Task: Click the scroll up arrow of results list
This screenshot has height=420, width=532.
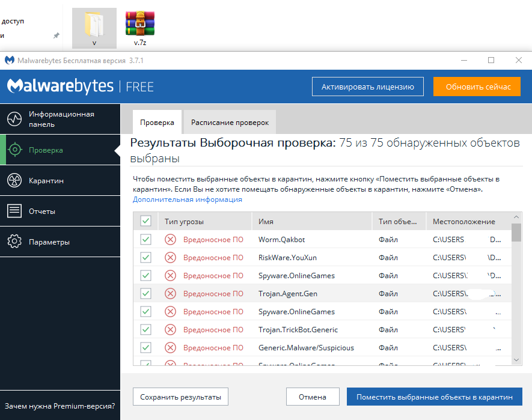Action: (516, 217)
